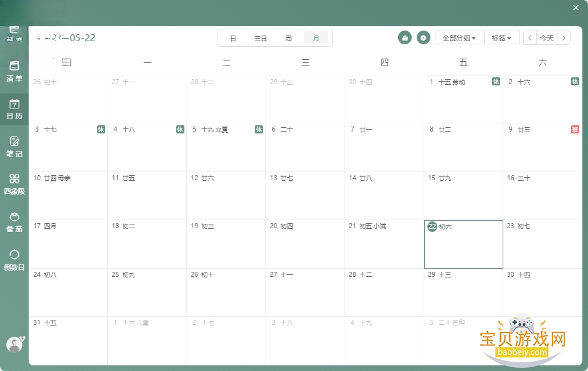Open the 四象限 quadrant sidebar icon
Image resolution: width=588 pixels, height=371 pixels.
point(14,184)
